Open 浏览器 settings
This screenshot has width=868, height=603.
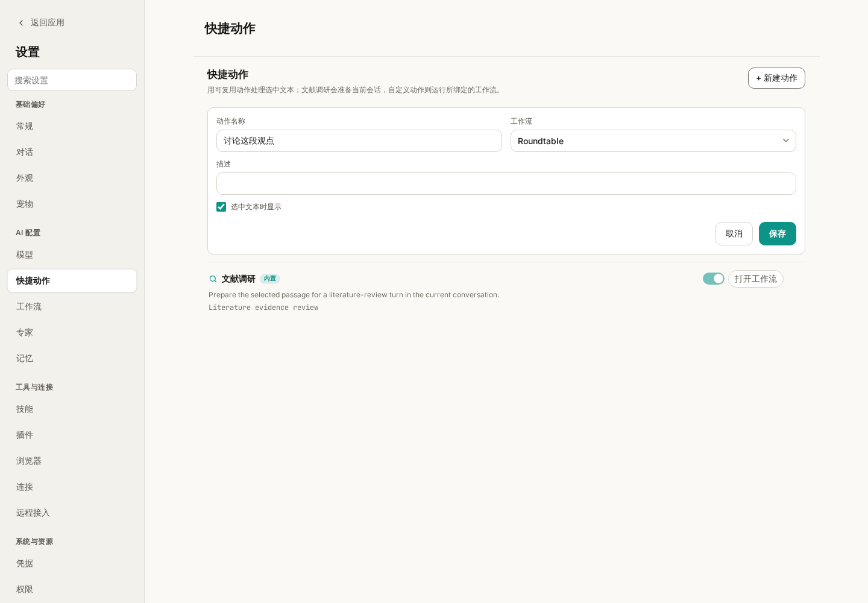click(x=72, y=461)
